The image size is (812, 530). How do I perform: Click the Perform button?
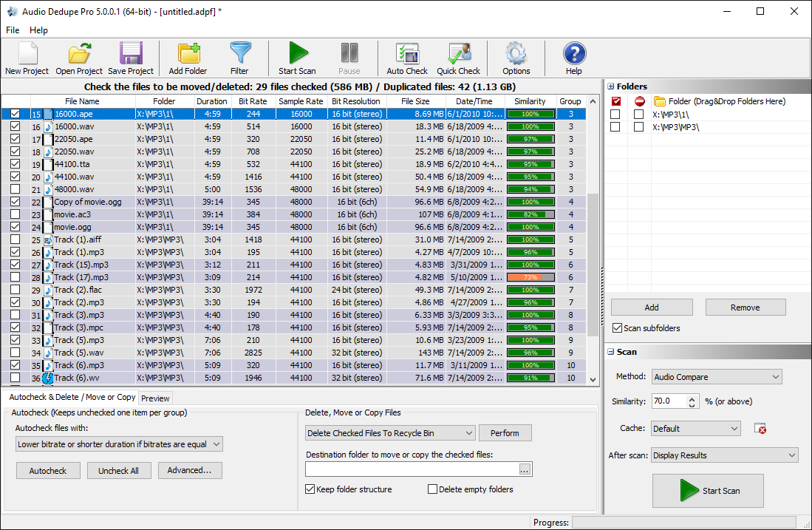click(x=505, y=432)
